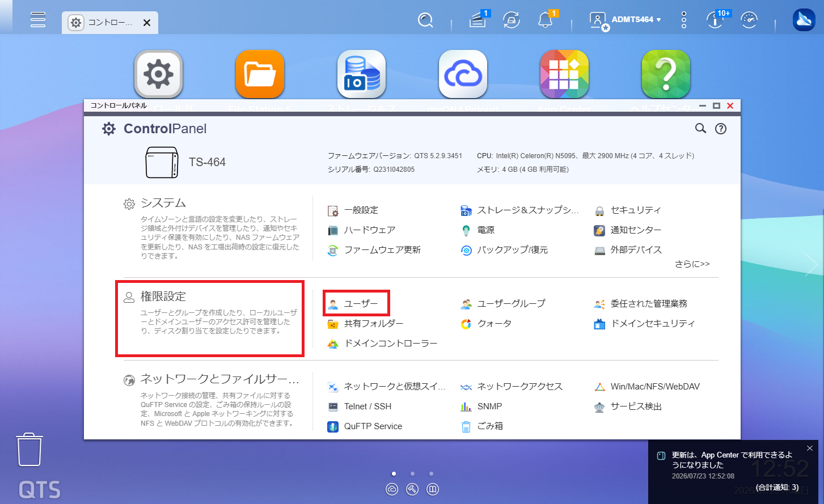Open ControlPanel help question mark icon
824x504 pixels.
point(721,129)
